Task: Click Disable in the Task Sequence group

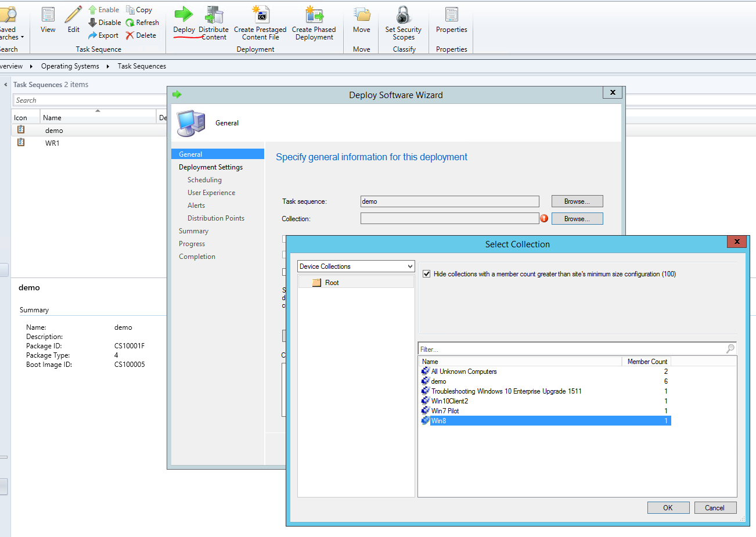Action: click(x=105, y=22)
